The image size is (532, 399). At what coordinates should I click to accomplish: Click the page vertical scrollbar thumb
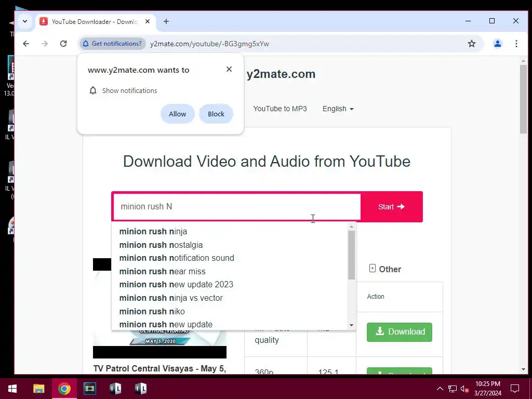coord(523,99)
